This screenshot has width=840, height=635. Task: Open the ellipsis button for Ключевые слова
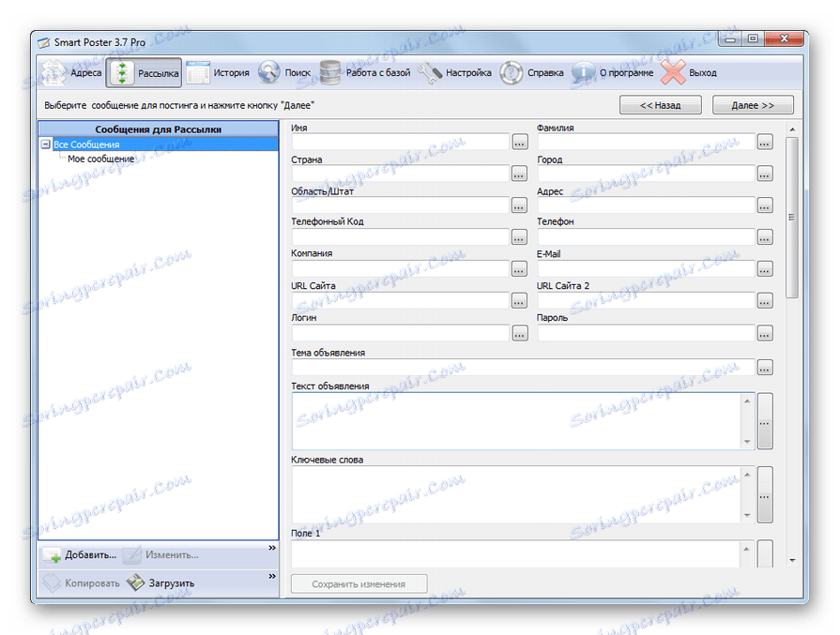coord(765,494)
